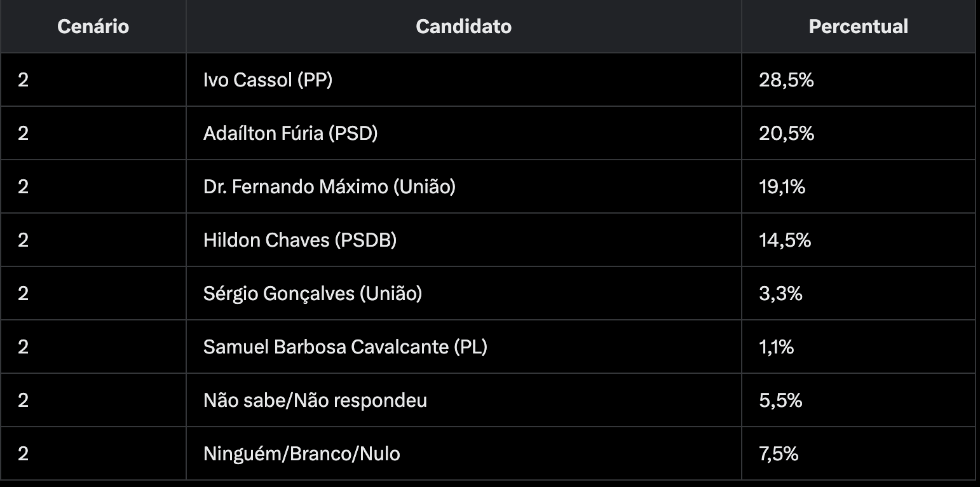This screenshot has width=980, height=487.
Task: Click the 20,5% percentage value
Action: (x=786, y=134)
